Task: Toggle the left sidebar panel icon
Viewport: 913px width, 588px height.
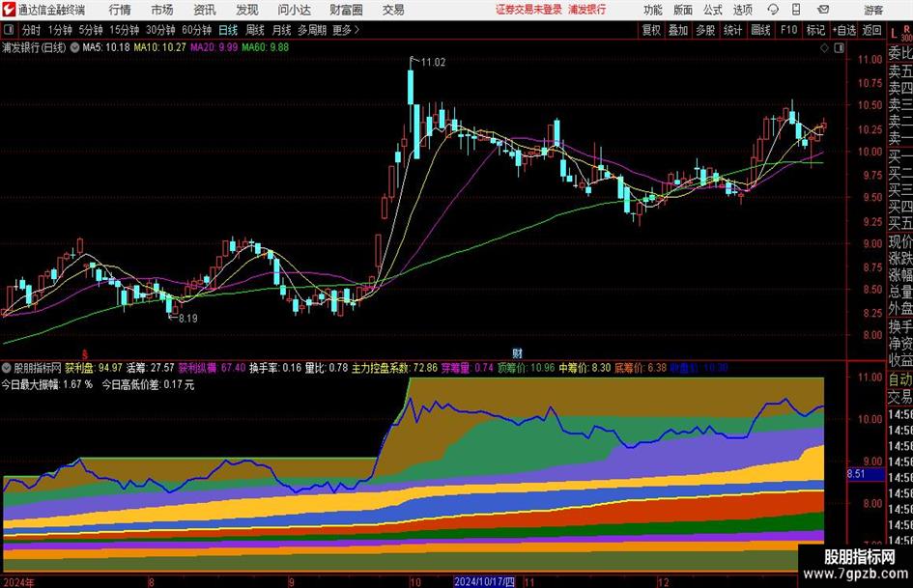Action: [x=8, y=29]
